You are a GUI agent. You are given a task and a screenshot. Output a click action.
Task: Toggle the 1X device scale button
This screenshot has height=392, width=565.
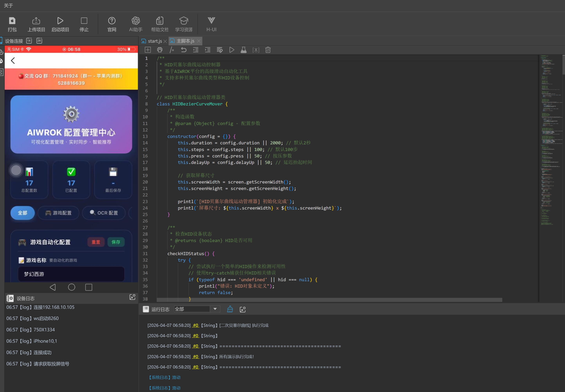[x=29, y=41]
